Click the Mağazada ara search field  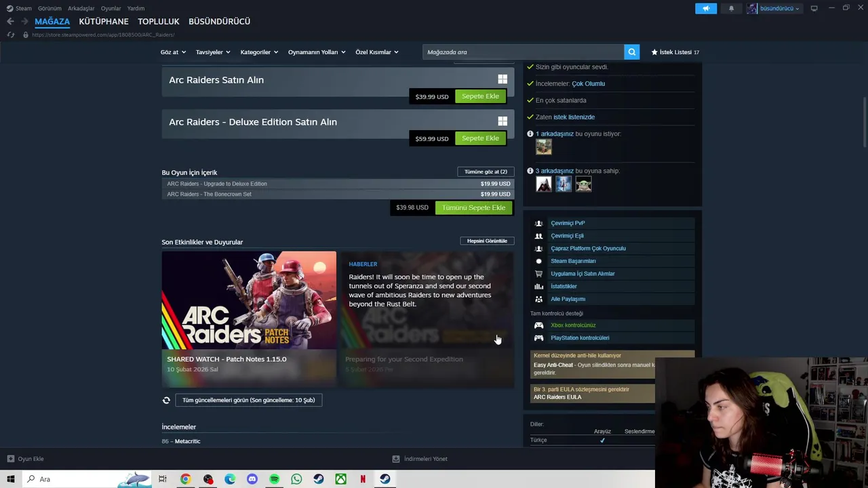[523, 52]
